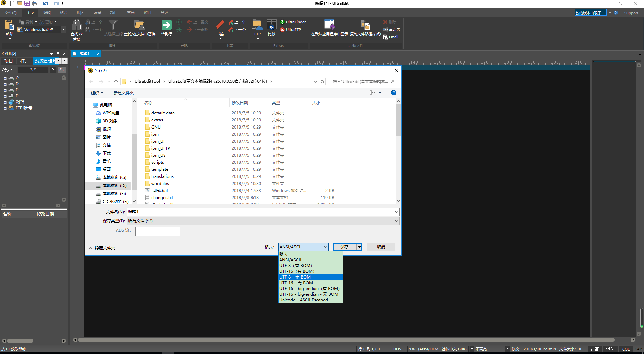Open the 编辑 ribbon tab
The image size is (644, 354).
point(47,13)
